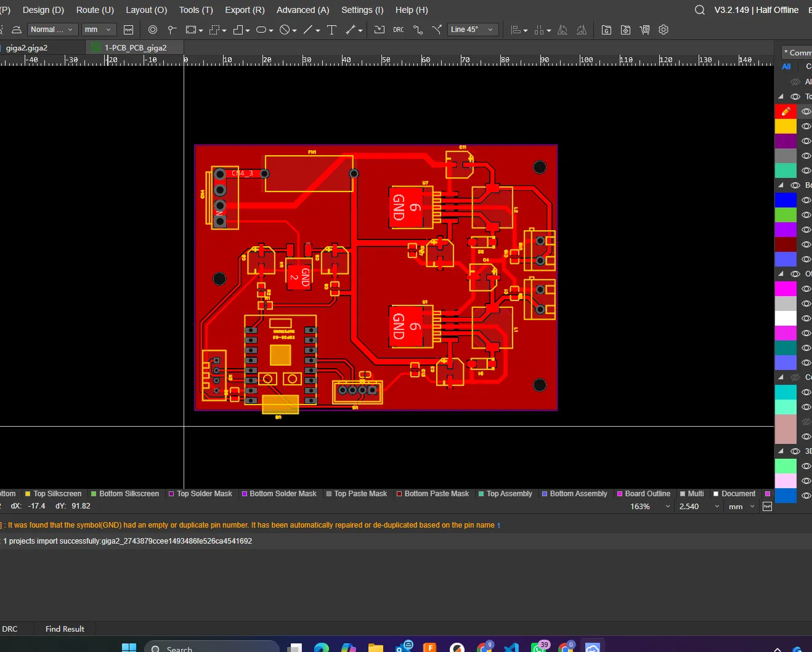812x652 pixels.
Task: Open WhatsApp from the taskbar
Action: pos(539,647)
